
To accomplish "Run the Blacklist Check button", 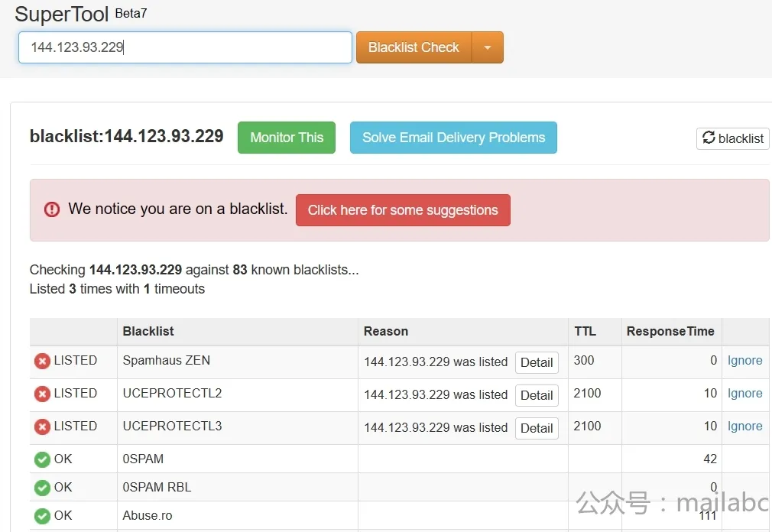I will tap(414, 47).
